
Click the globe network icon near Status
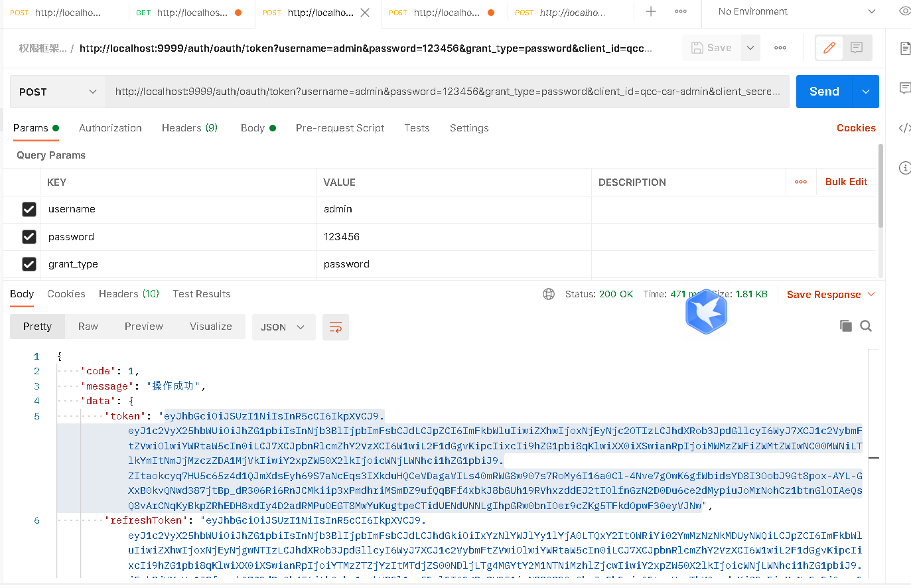pyautogui.click(x=549, y=294)
